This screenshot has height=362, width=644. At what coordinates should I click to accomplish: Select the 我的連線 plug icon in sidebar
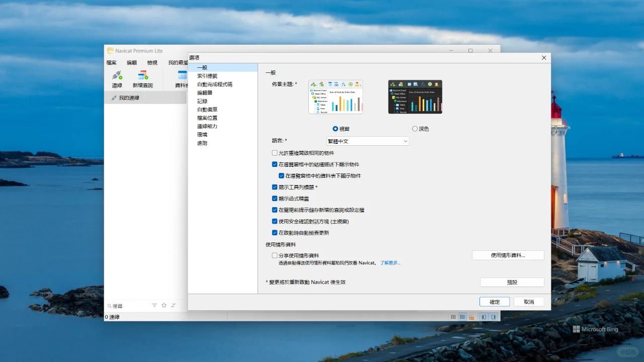coord(114,98)
